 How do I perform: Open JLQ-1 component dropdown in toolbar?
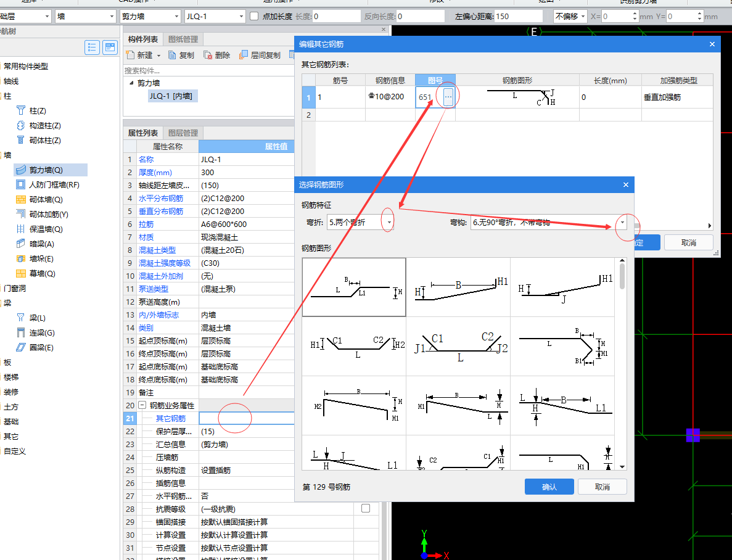[241, 17]
